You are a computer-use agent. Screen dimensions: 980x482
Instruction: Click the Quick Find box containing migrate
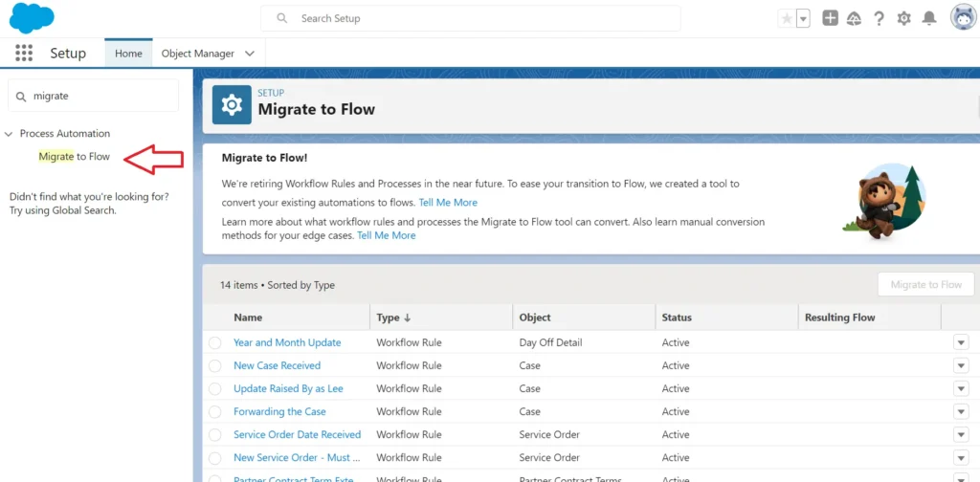tap(93, 97)
